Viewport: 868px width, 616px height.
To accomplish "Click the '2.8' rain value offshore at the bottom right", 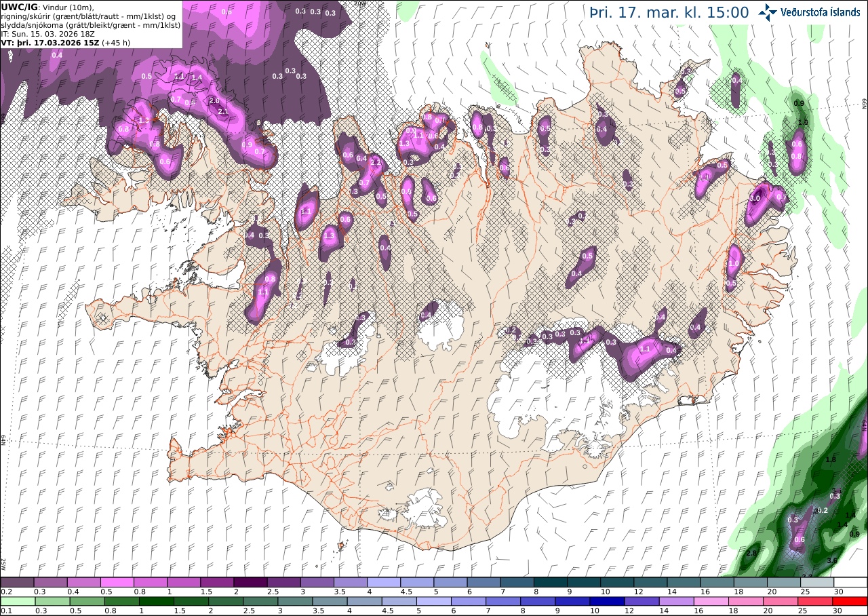I will [x=751, y=553].
